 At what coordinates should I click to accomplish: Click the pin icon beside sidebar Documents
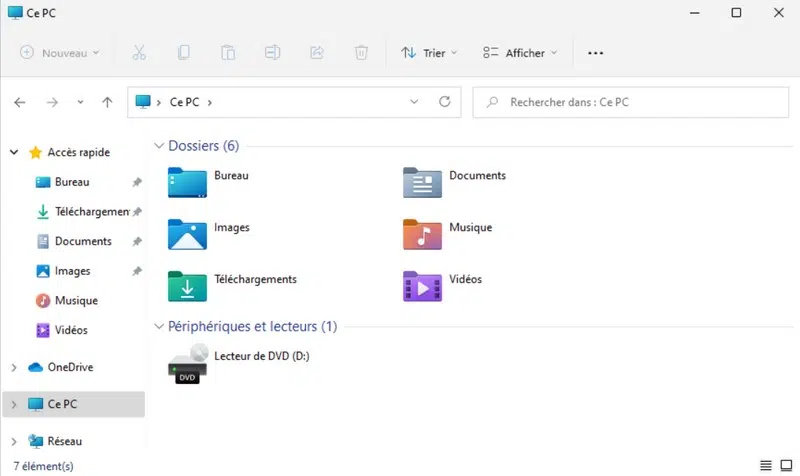pos(137,241)
